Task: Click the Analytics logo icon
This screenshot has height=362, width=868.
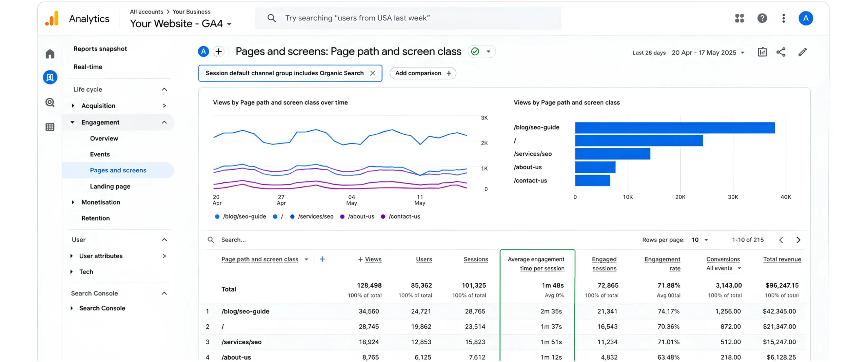Action: pos(52,18)
